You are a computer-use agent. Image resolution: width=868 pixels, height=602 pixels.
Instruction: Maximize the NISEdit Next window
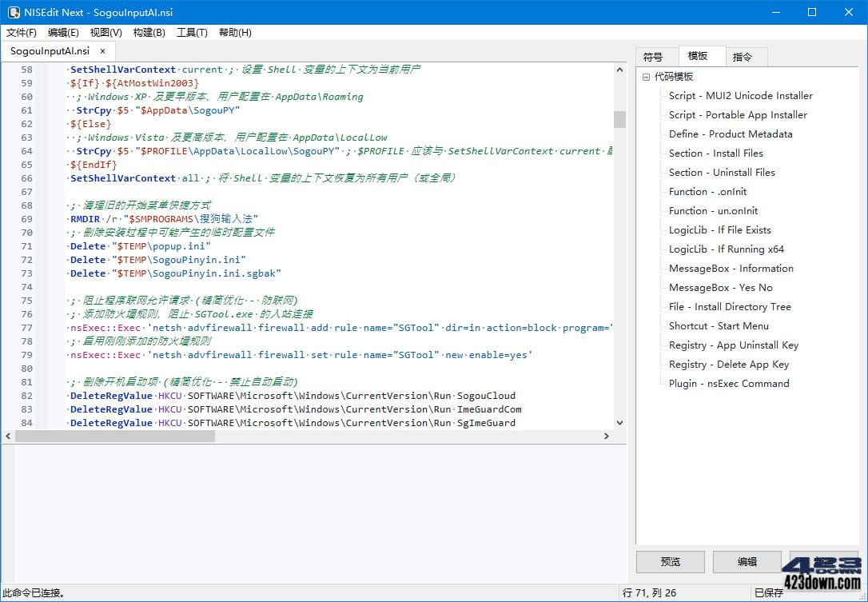812,12
